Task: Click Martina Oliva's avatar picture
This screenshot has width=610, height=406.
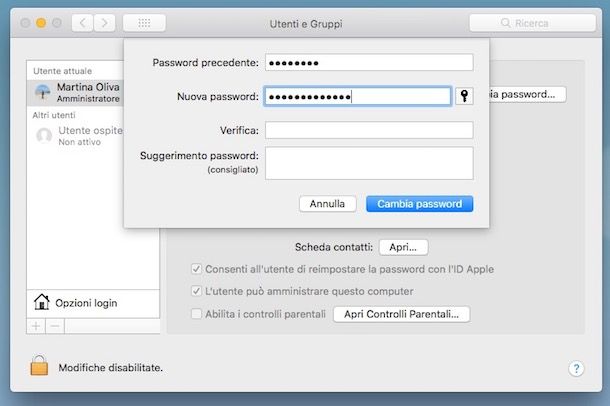Action: pos(43,92)
